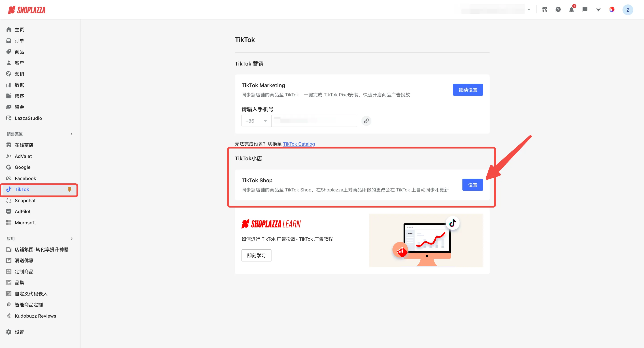This screenshot has height=348, width=644.
Task: Click the AdValet icon
Action: click(x=9, y=156)
